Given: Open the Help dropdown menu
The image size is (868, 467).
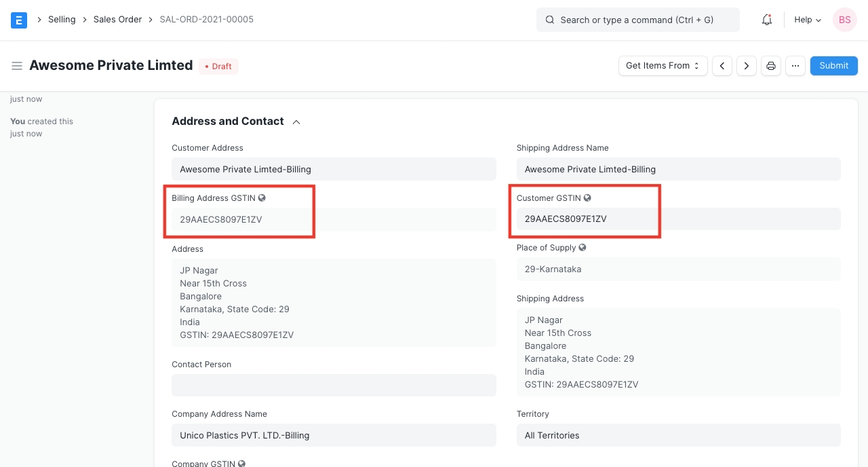Looking at the screenshot, I should pos(808,20).
